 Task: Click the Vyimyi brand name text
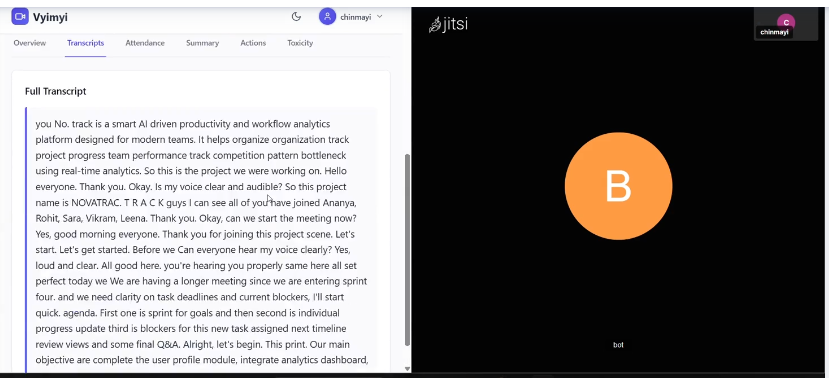[x=50, y=17]
